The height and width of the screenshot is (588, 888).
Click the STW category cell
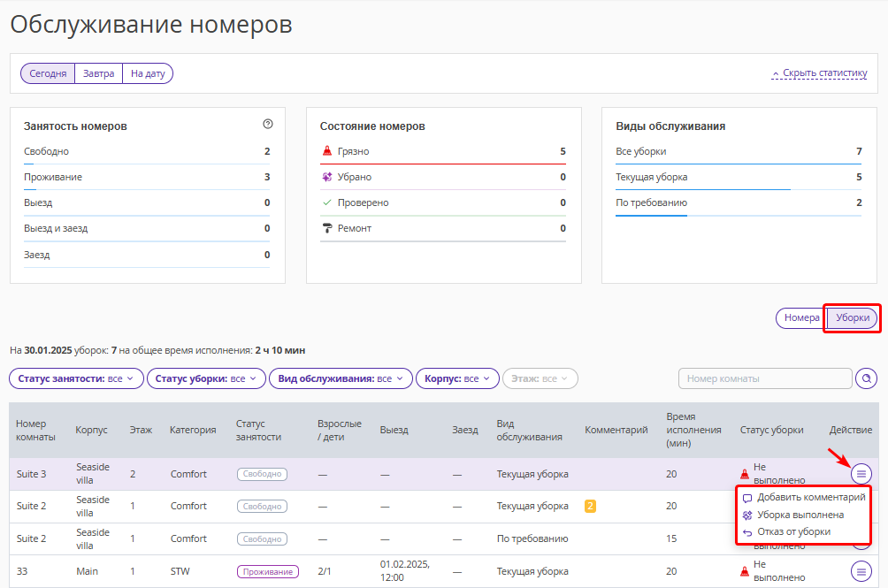(180, 571)
